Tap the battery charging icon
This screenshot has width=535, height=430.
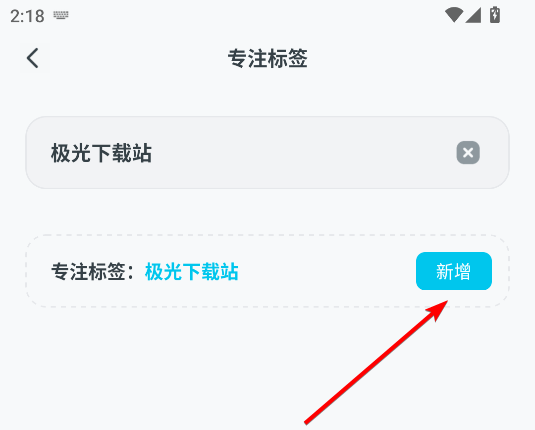pyautogui.click(x=495, y=15)
